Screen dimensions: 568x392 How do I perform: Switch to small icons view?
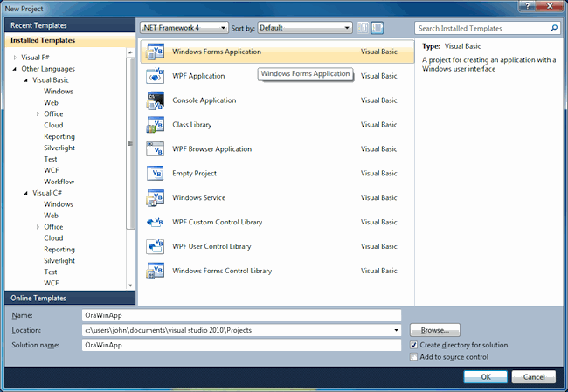(x=363, y=28)
